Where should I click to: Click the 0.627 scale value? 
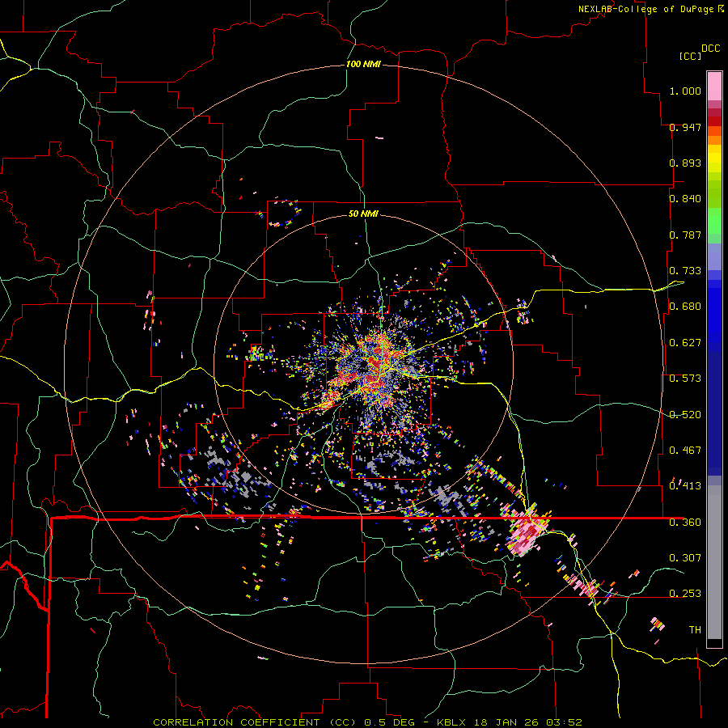(685, 343)
